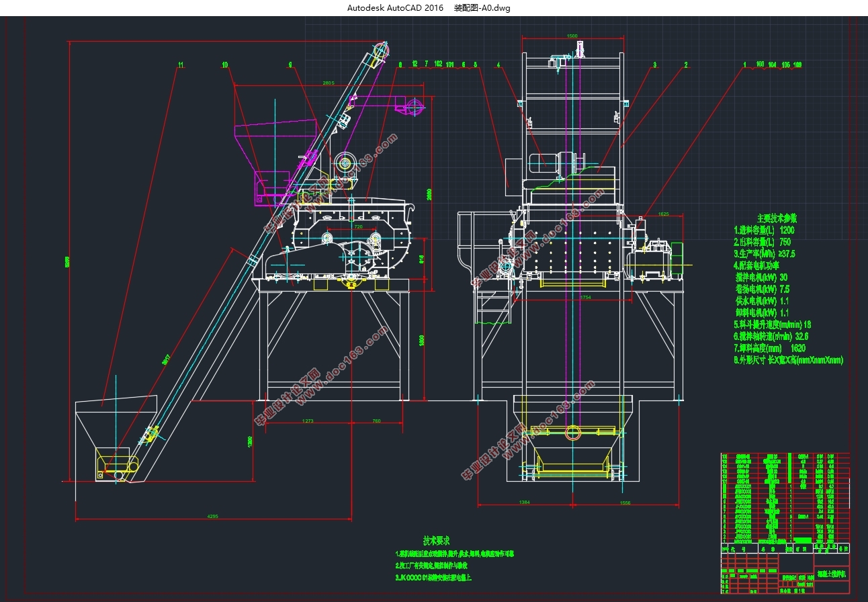This screenshot has height=602, width=868.
Task: Select the 1273 dimension text
Action: (307, 421)
